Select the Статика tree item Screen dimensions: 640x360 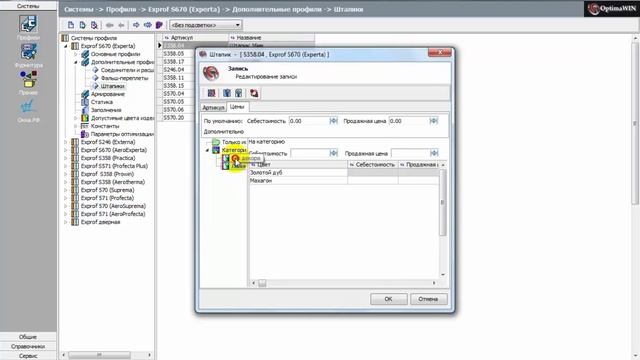click(102, 102)
